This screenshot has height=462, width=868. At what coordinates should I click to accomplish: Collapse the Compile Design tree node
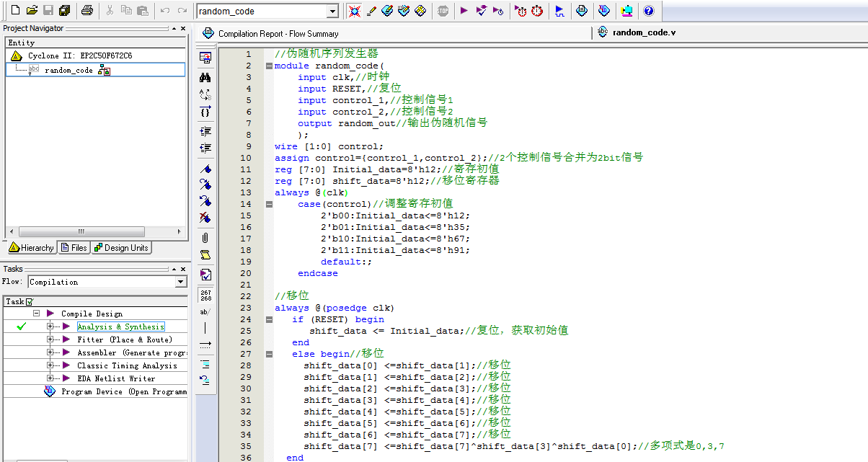36,314
